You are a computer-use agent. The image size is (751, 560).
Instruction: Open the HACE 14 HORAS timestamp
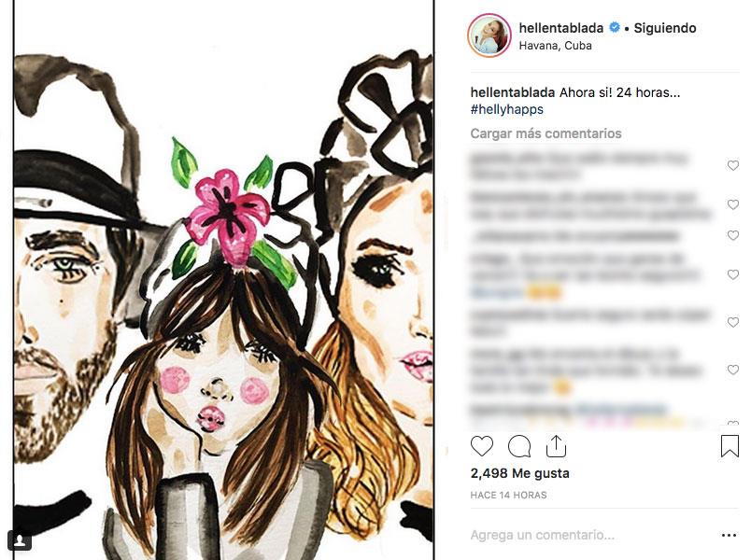(508, 495)
